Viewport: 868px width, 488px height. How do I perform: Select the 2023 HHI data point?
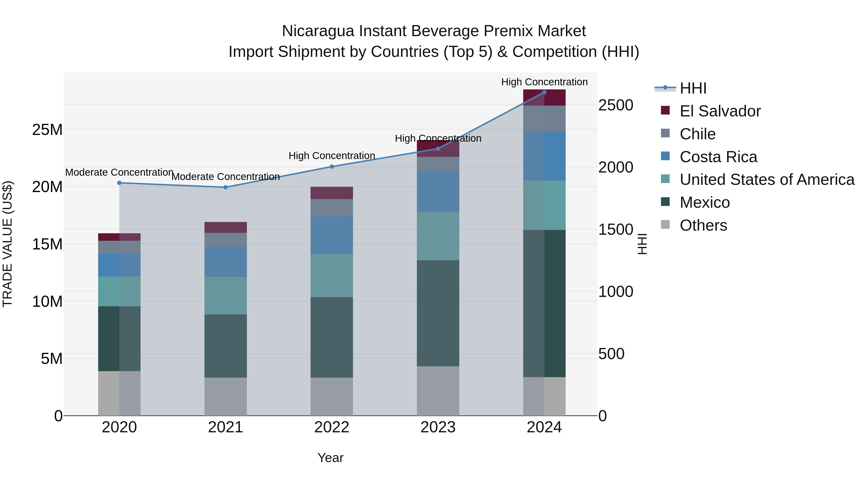tap(438, 148)
